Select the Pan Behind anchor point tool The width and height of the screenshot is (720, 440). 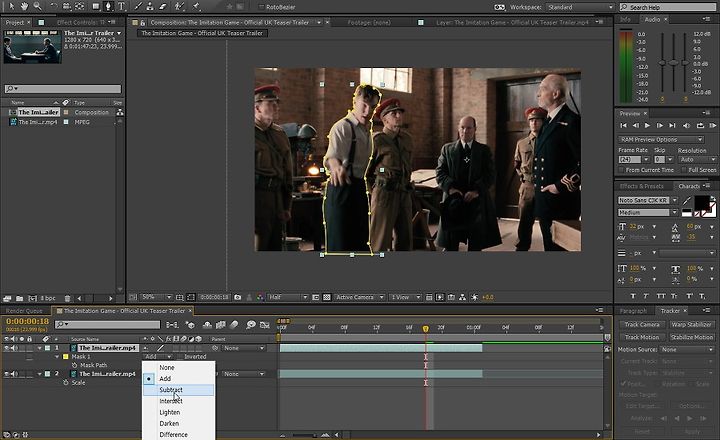coord(79,6)
